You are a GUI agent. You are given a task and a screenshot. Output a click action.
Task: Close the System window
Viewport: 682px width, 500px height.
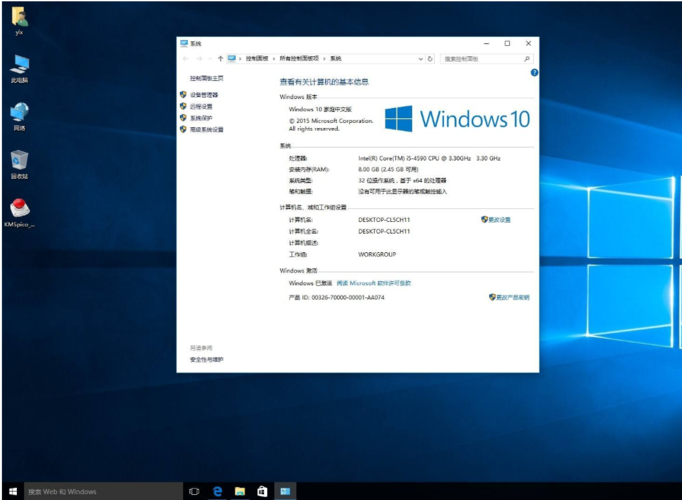[x=528, y=43]
